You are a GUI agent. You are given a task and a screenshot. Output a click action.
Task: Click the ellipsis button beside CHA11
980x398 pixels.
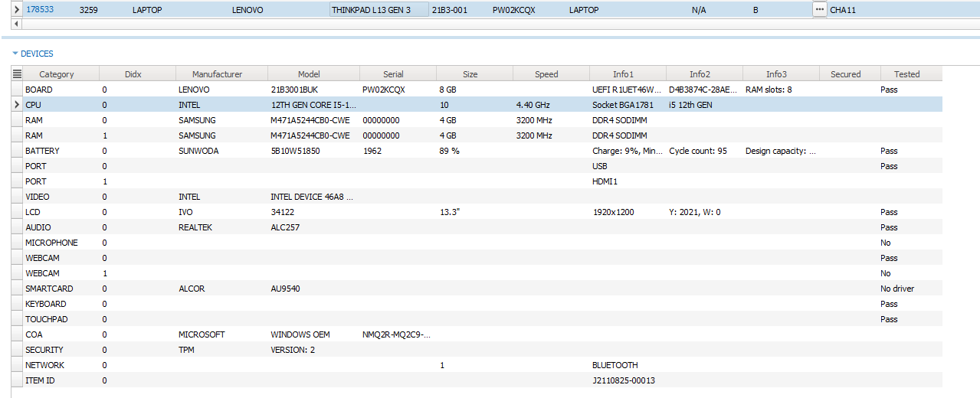(x=820, y=10)
